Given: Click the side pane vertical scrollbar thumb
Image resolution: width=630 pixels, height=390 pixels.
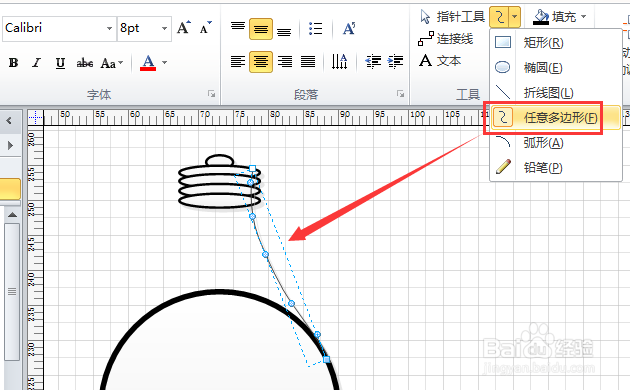Looking at the screenshot, I should (x=12, y=292).
